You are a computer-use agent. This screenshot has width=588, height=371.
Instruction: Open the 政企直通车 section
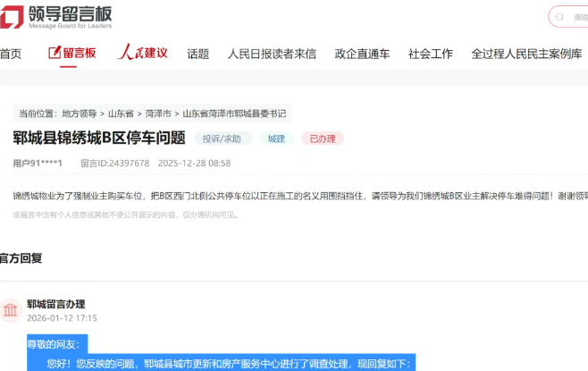click(362, 54)
